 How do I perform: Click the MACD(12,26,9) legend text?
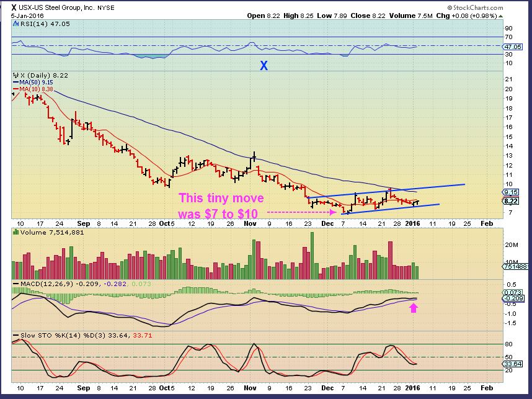click(x=47, y=284)
